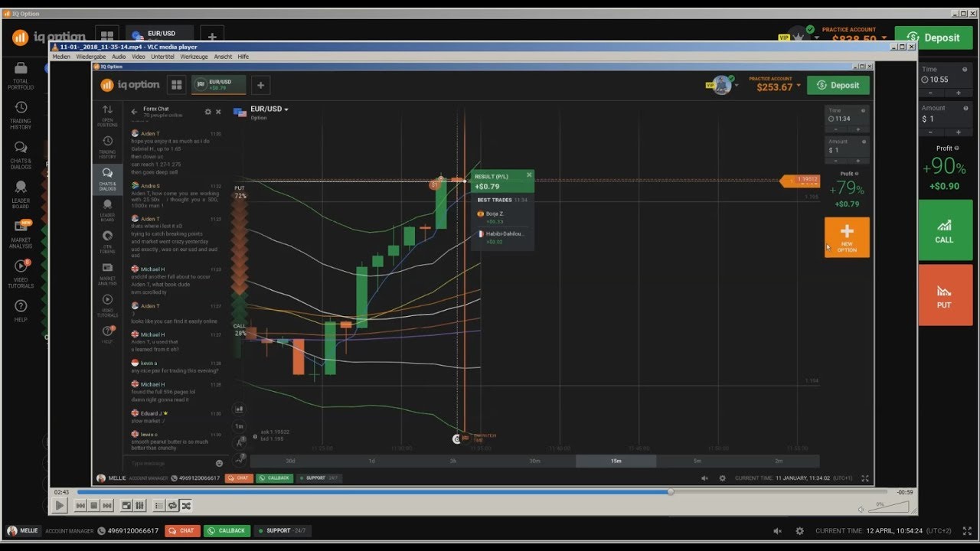Open the VLC Ansicht menu

pos(223,57)
